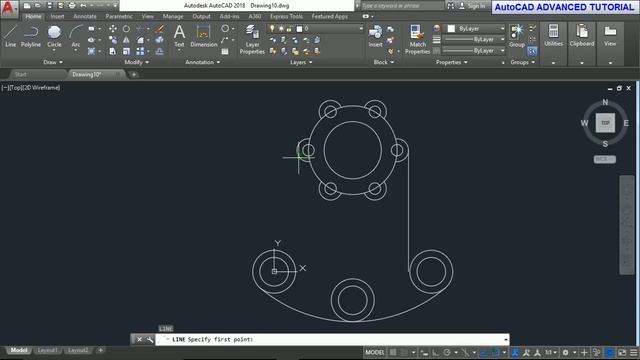640x360 pixels.
Task: Click the Stretch tool in Modify
Action: point(113,51)
